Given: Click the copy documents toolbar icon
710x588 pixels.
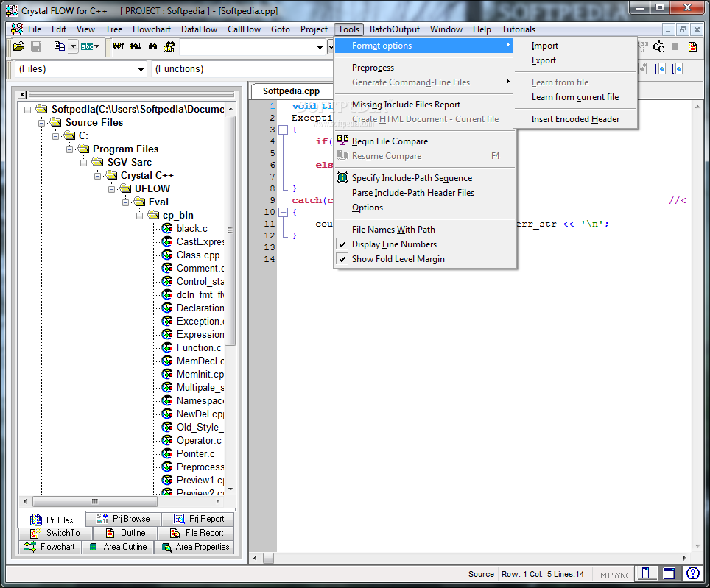Looking at the screenshot, I should (x=60, y=46).
